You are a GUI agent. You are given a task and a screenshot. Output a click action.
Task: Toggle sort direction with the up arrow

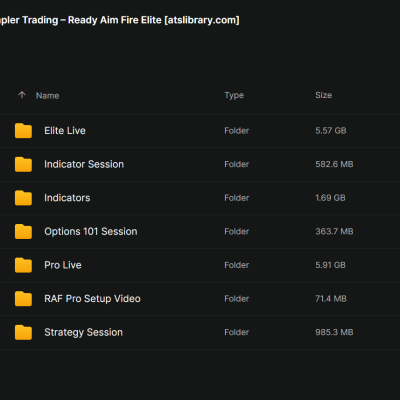tap(22, 95)
